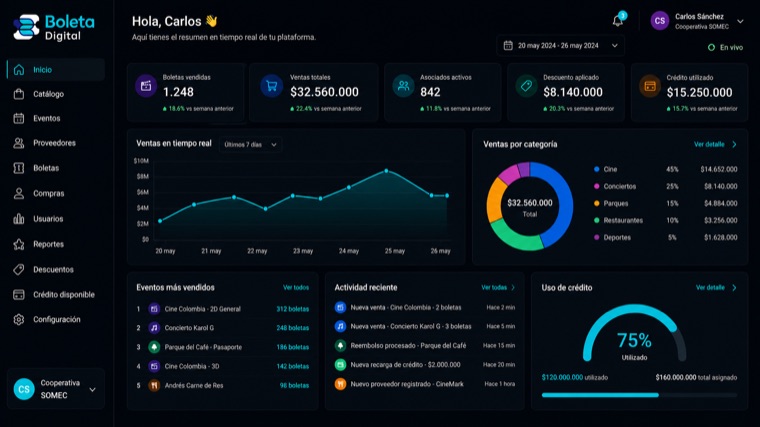Click the Cine Colombia - 3D icon
Viewport: 760px width, 427px height.
tap(154, 366)
